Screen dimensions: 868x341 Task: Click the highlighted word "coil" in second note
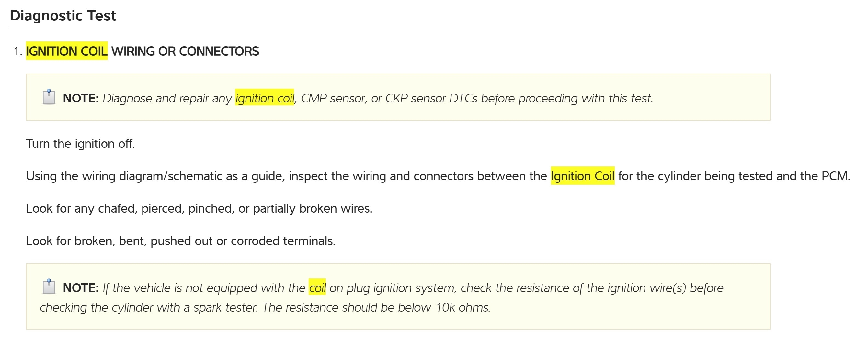tap(317, 288)
